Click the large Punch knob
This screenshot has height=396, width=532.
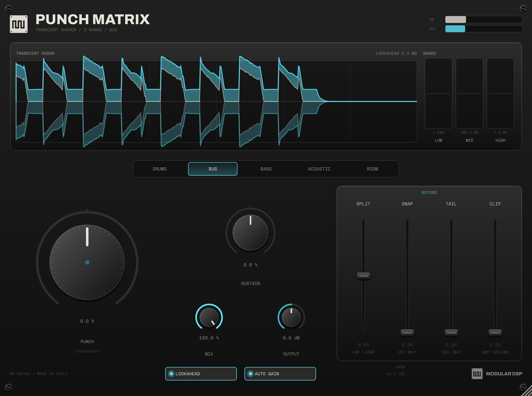point(87,262)
